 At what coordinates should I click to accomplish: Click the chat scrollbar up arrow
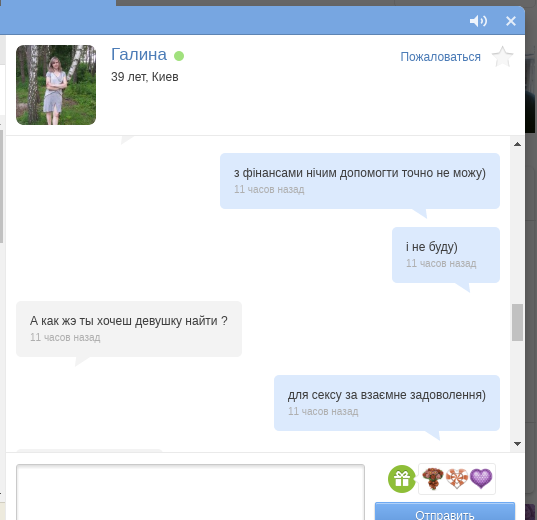click(x=517, y=145)
